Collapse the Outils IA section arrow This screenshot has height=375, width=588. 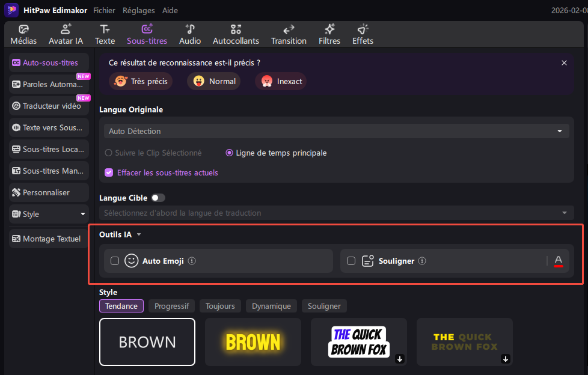[139, 235]
